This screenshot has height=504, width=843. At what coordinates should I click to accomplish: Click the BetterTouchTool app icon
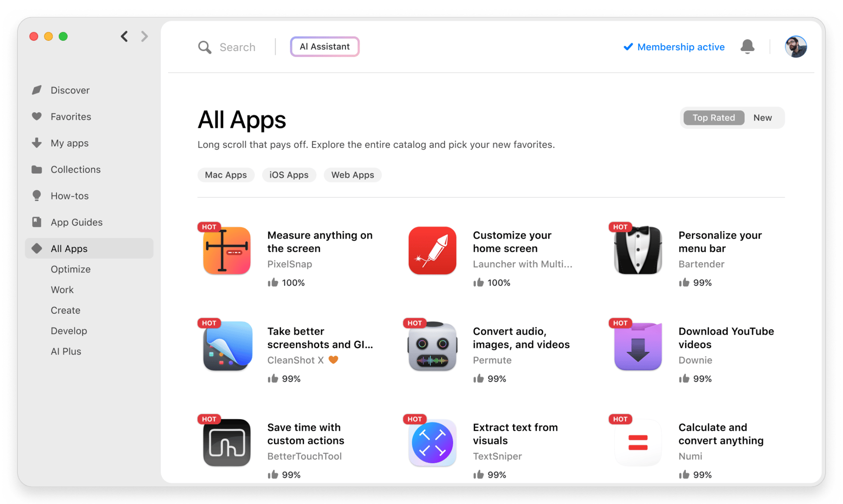[226, 443]
